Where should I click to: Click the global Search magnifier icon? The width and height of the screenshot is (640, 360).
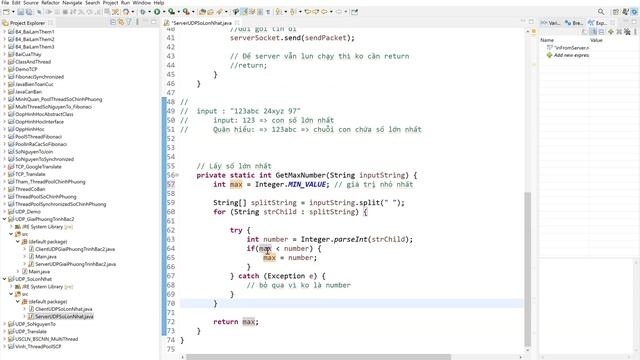pos(601,12)
